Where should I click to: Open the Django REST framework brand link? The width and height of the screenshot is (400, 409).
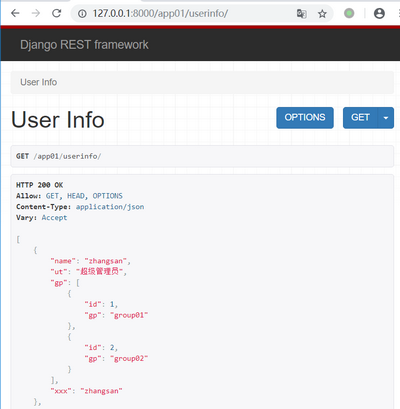coord(84,45)
